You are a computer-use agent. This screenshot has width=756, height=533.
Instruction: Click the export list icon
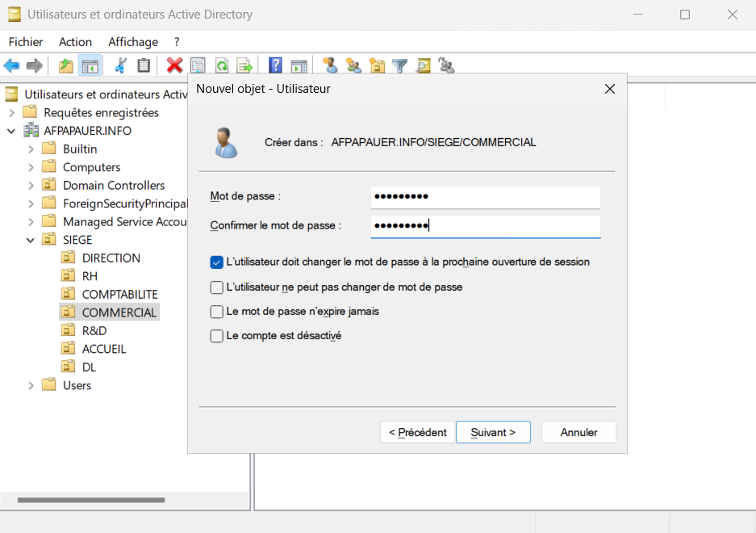tap(244, 65)
